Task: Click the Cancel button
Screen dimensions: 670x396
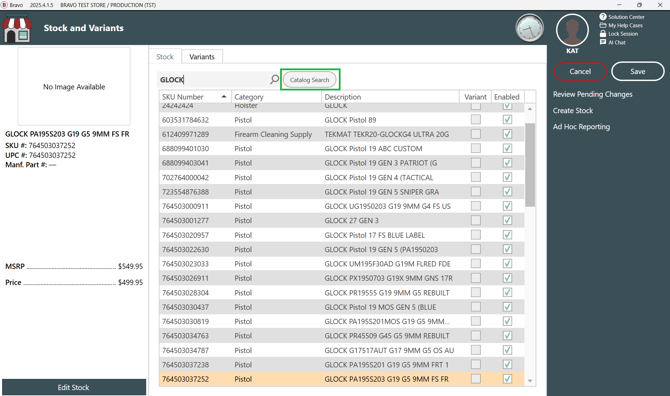Action: (580, 71)
